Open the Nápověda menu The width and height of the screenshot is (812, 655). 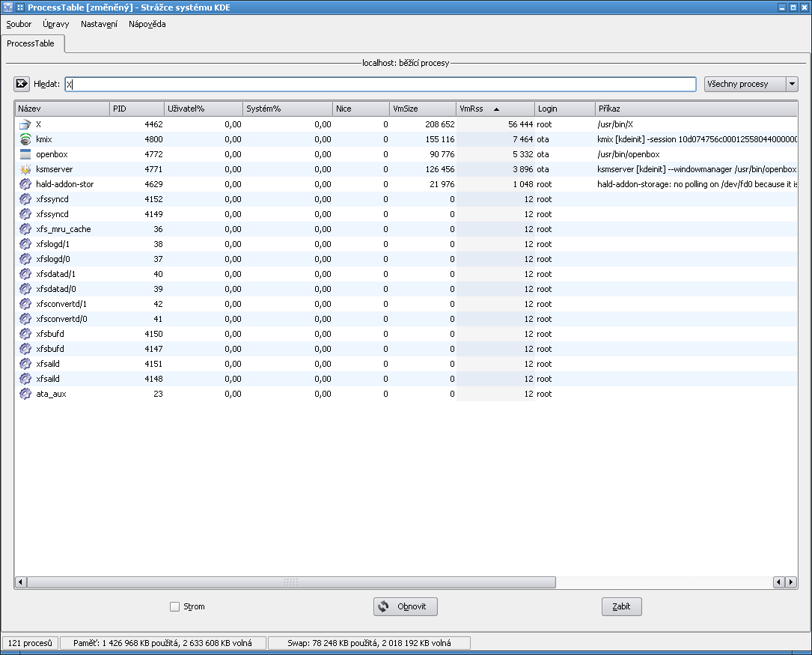[147, 25]
